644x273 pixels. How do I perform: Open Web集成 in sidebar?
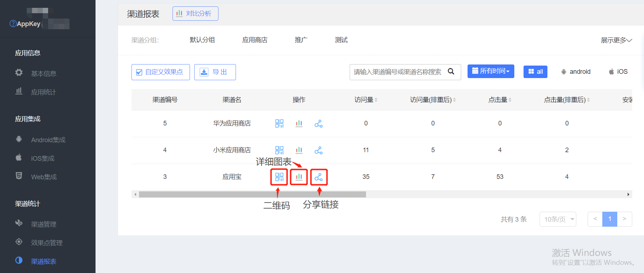click(x=43, y=177)
